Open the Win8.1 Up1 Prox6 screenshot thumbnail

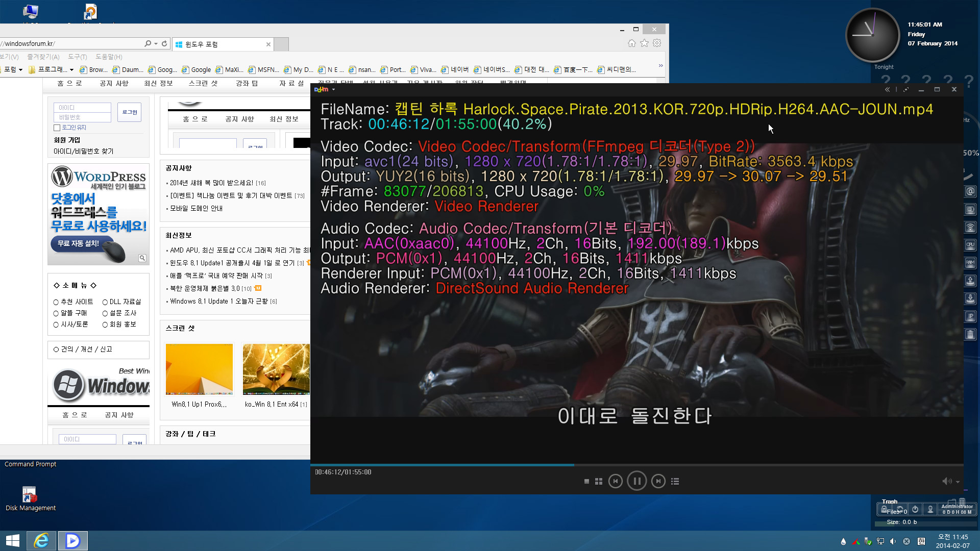(199, 369)
